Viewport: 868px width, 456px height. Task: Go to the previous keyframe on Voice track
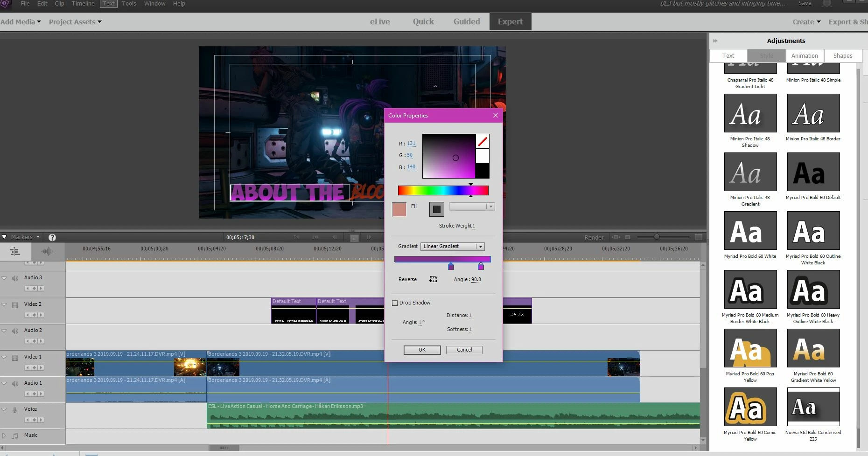(x=28, y=420)
